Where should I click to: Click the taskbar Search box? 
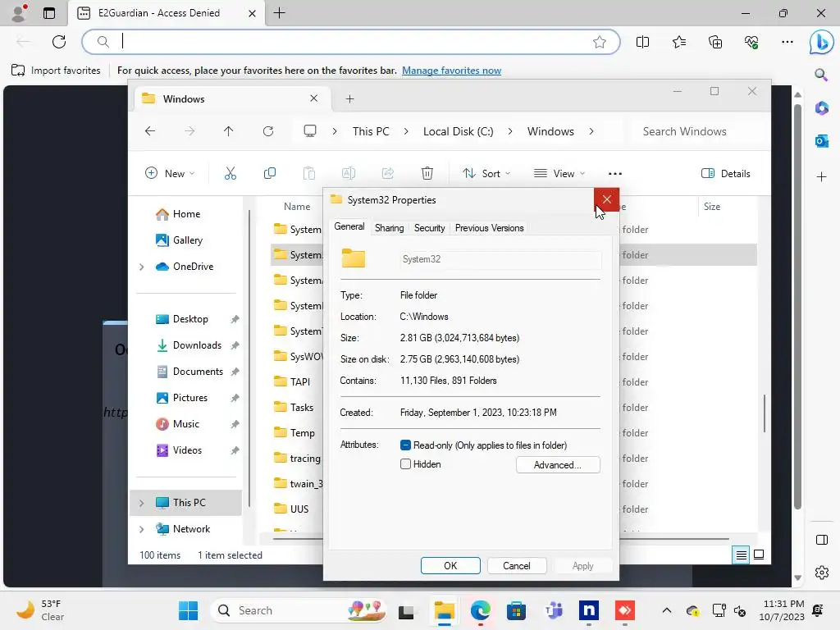[x=299, y=610]
